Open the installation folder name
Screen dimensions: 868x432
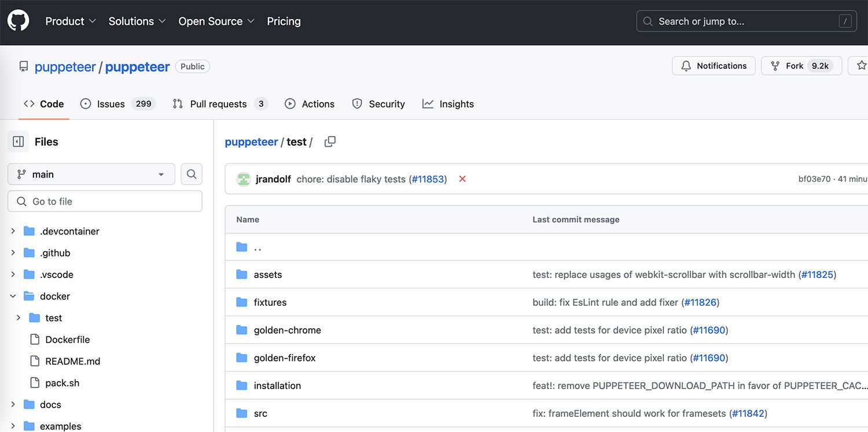[277, 386]
